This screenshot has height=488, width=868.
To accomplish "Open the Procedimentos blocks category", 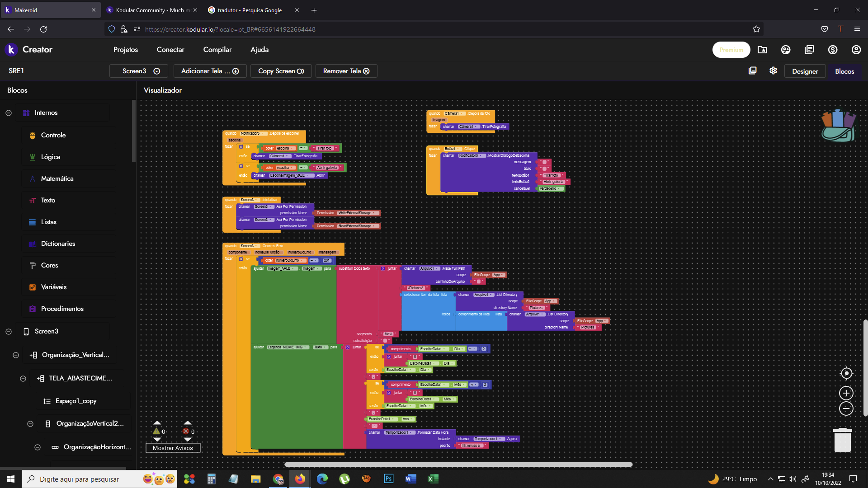I will (x=62, y=309).
